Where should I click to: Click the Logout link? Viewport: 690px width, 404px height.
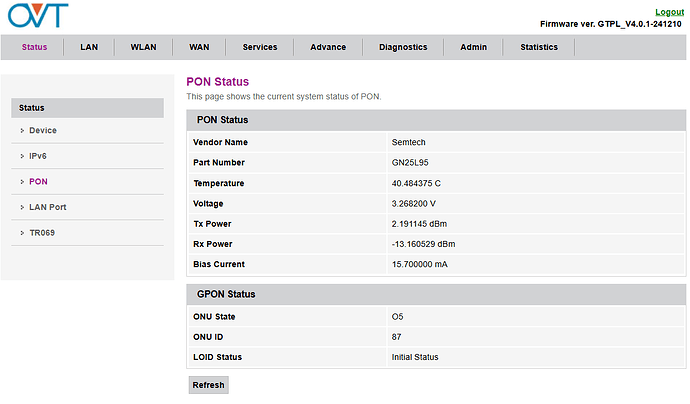point(669,11)
